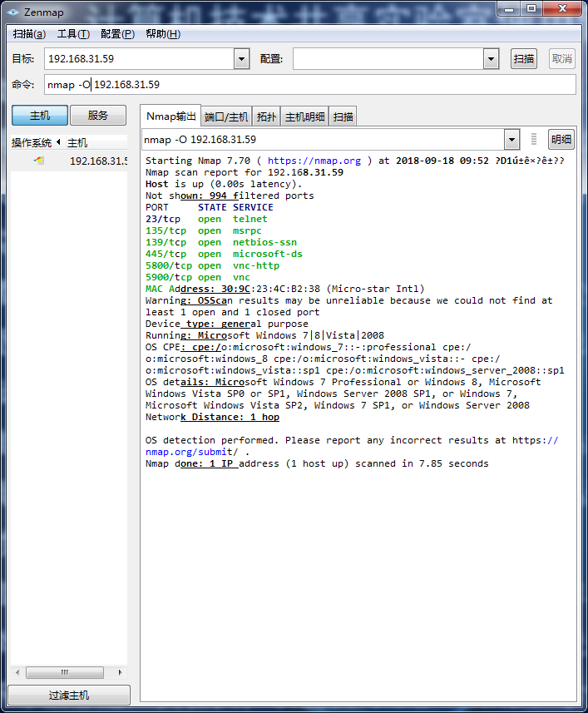Viewport: 588px width, 713px height.
Task: Click the '5800/tcp' port line
Action: coord(212,265)
